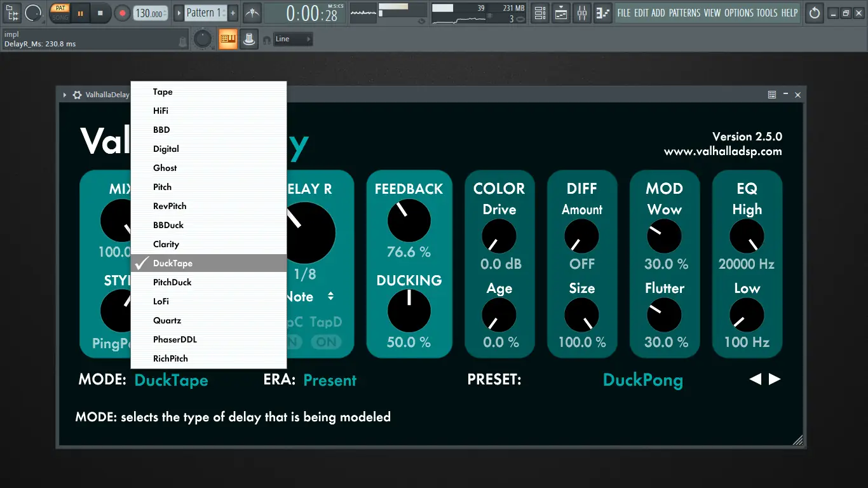
Task: Expand pattern options arrow left of Pattern 1
Action: click(179, 13)
